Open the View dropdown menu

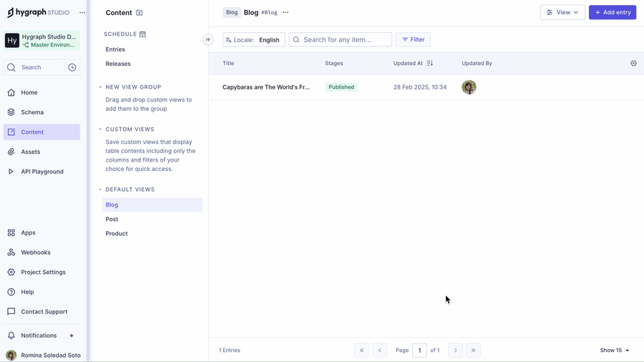(562, 12)
